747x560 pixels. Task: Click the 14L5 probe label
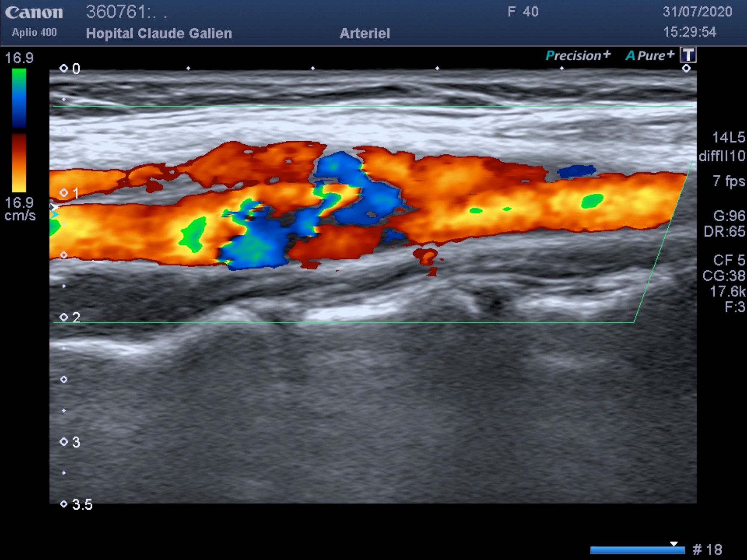[x=728, y=137]
